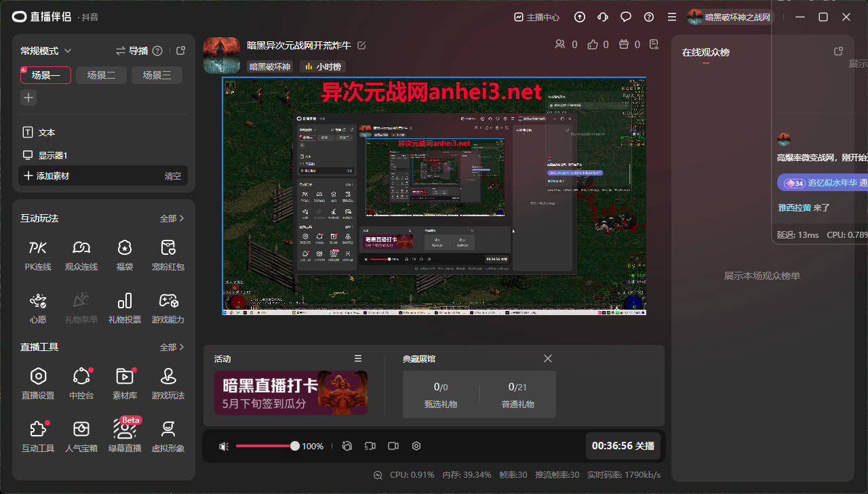Viewport: 868px width, 494px height.
Task: Click the 暗黑破坏神 game category tag
Action: coord(270,66)
